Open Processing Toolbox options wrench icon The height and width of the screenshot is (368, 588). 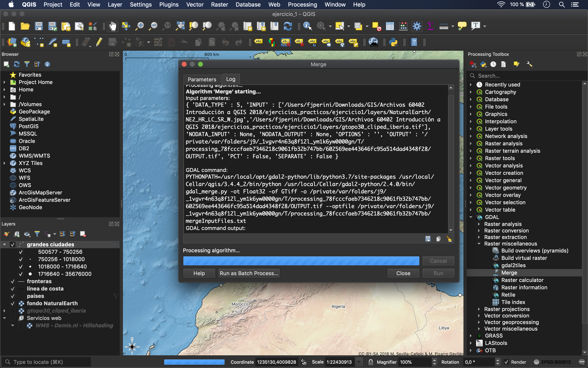tap(529, 64)
